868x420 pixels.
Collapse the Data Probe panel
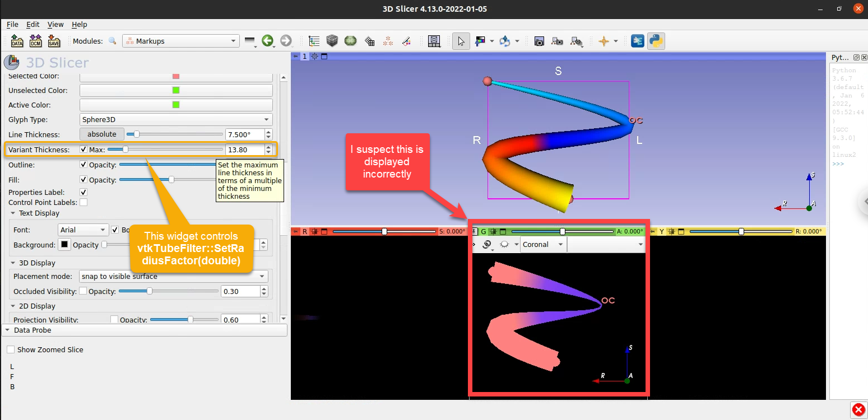[145, 330]
